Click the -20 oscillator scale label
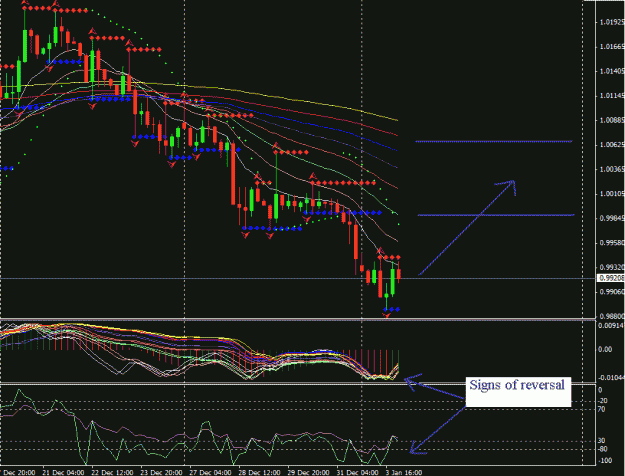 pyautogui.click(x=602, y=401)
